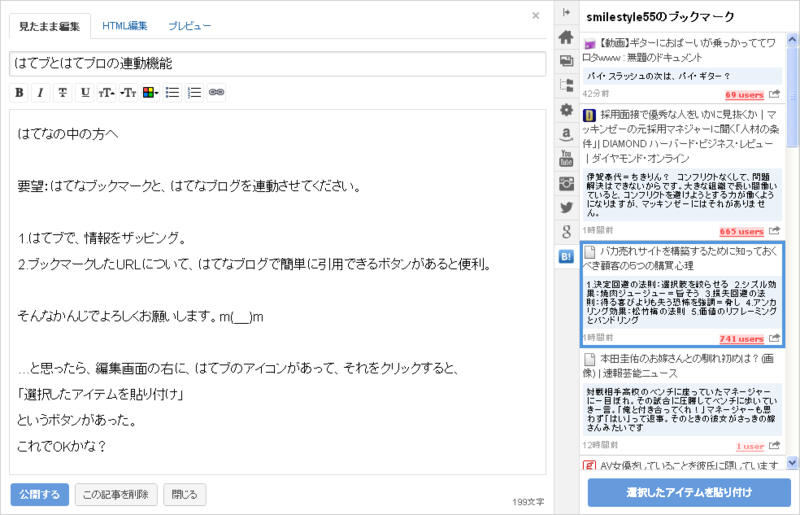Open the decrease font size dropdown
This screenshot has width=800, height=515.
[x=129, y=92]
